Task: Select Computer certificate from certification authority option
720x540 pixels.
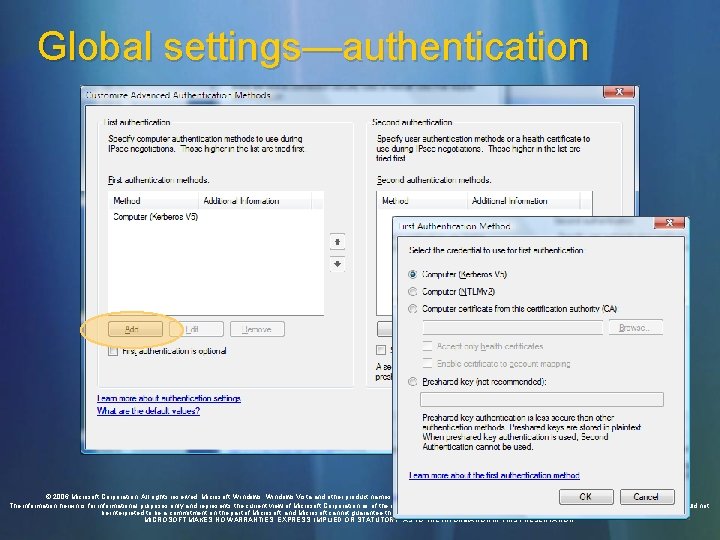Action: (x=412, y=309)
